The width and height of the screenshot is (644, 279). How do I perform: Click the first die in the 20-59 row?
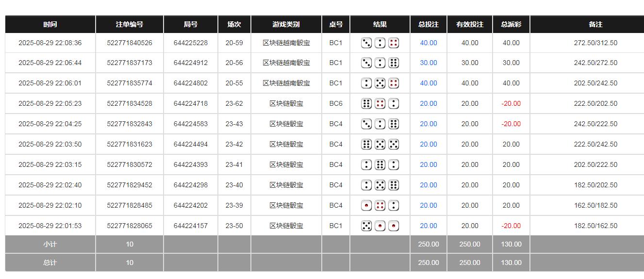(x=366, y=43)
